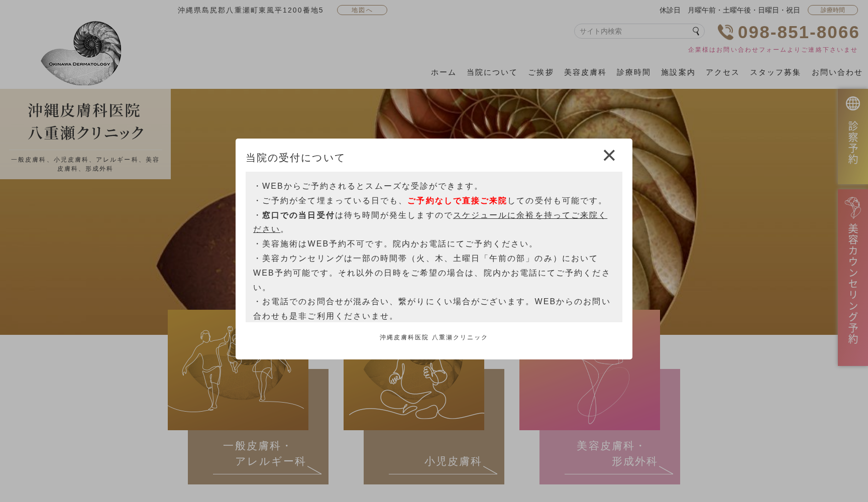Open the 美容カウンセリング予約 sidebar panel
Image resolution: width=868 pixels, height=502 pixels.
(x=852, y=276)
